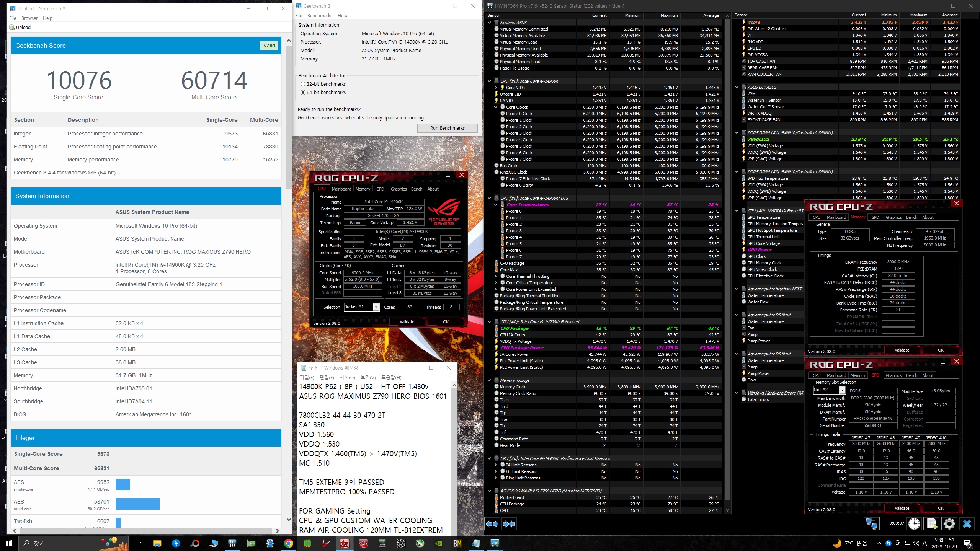Expand IA Limit Reasons row

(x=496, y=465)
